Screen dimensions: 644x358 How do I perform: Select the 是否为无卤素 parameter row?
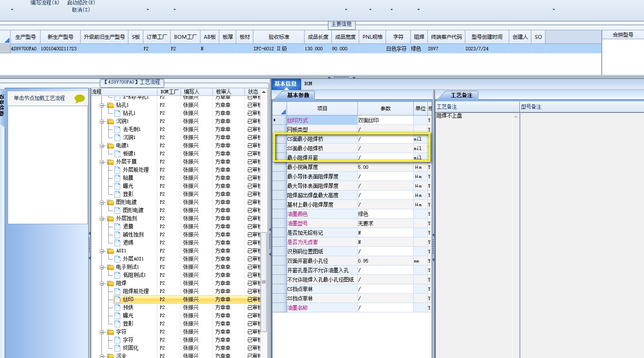352,242
